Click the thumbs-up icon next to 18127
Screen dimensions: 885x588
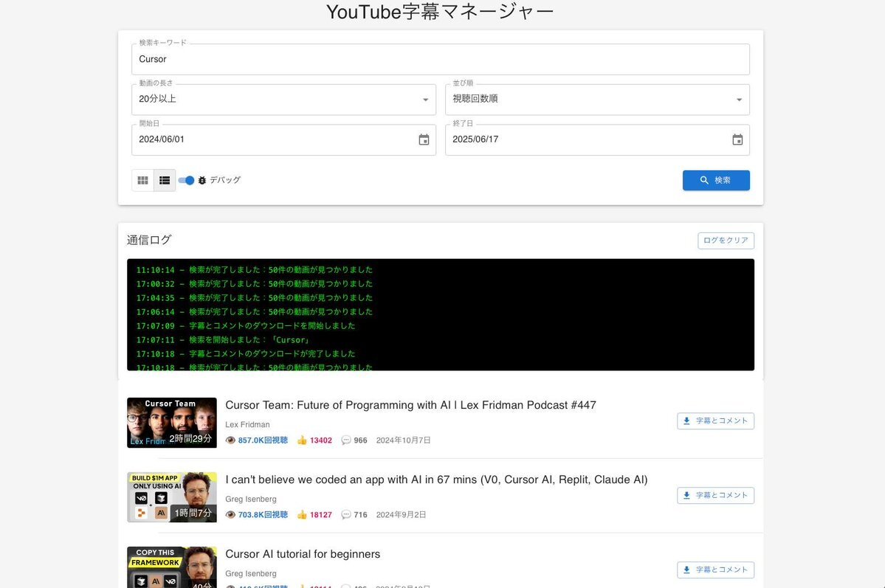(302, 515)
